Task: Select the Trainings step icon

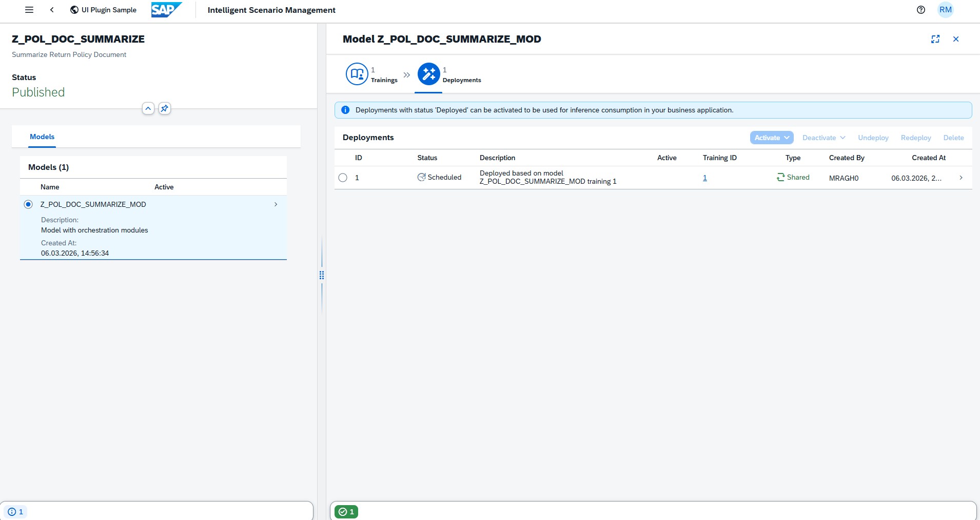Action: 357,74
